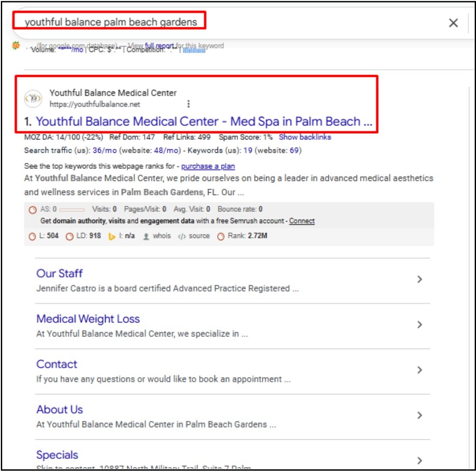Click the Youthful Balance Medical Center site name
476x471 pixels.
pyautogui.click(x=113, y=93)
